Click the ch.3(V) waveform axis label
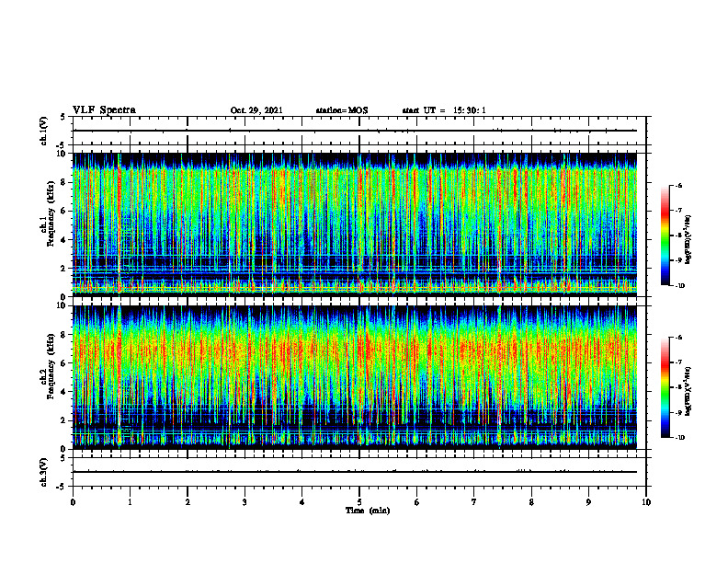728x563 pixels. click(43, 472)
